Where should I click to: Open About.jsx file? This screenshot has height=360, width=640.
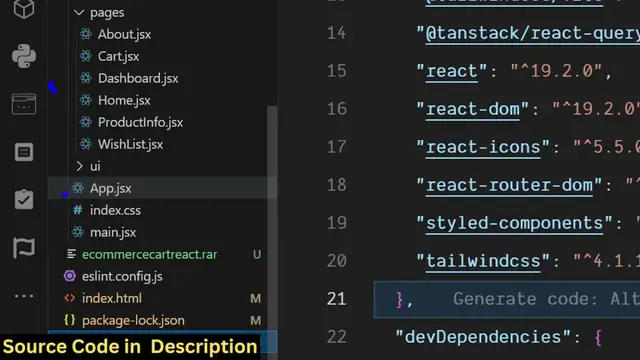[124, 34]
